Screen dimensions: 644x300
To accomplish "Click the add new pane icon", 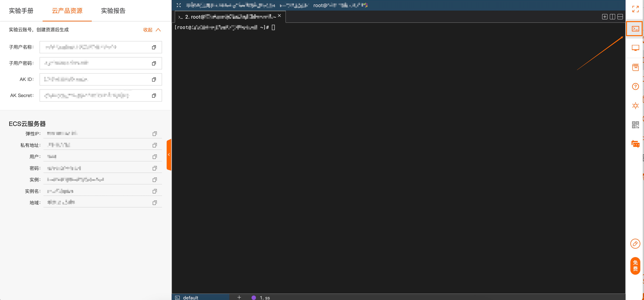I will 604,17.
